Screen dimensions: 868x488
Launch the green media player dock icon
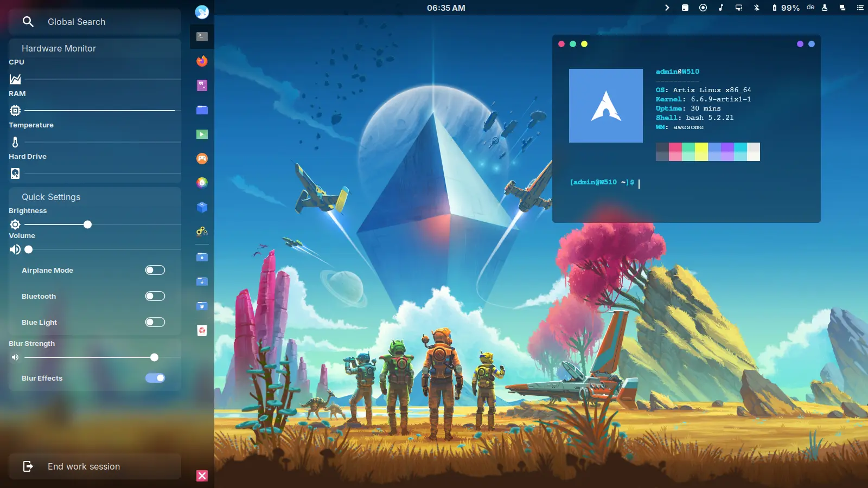pos(202,134)
